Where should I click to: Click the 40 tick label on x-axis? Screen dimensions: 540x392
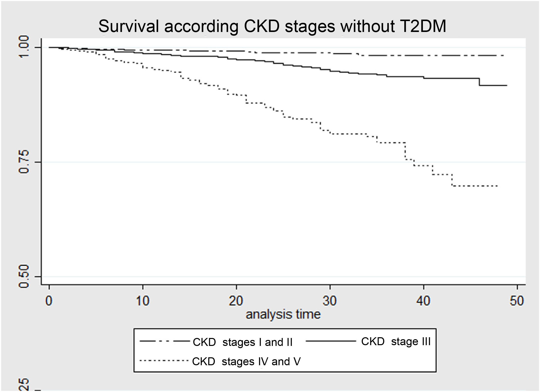[423, 301]
